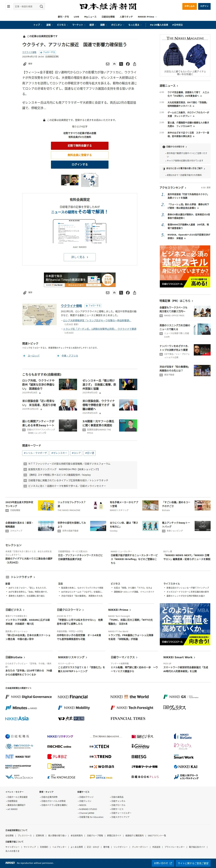Select the #ゼレンスキー keyword tag
216x868 pixels.
(x=59, y=453)
